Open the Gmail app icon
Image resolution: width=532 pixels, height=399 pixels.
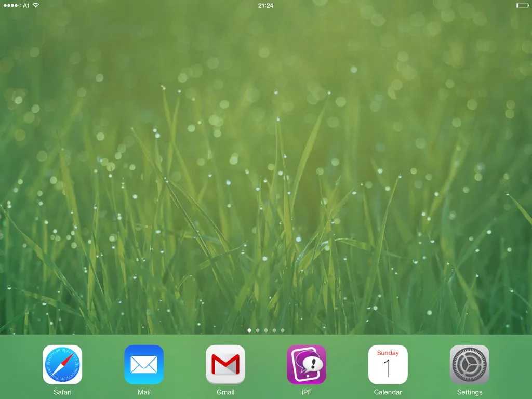tap(225, 365)
